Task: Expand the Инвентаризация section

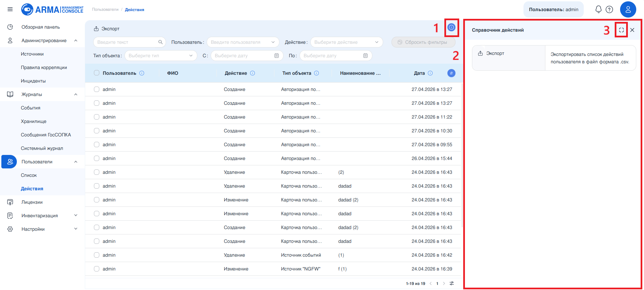Action: [x=76, y=216]
